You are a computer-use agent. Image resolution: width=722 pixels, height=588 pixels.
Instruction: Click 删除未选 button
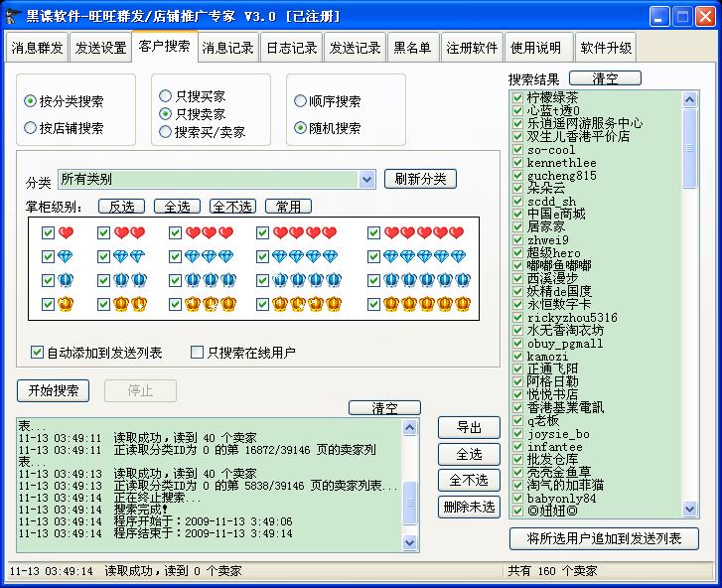[x=469, y=507]
